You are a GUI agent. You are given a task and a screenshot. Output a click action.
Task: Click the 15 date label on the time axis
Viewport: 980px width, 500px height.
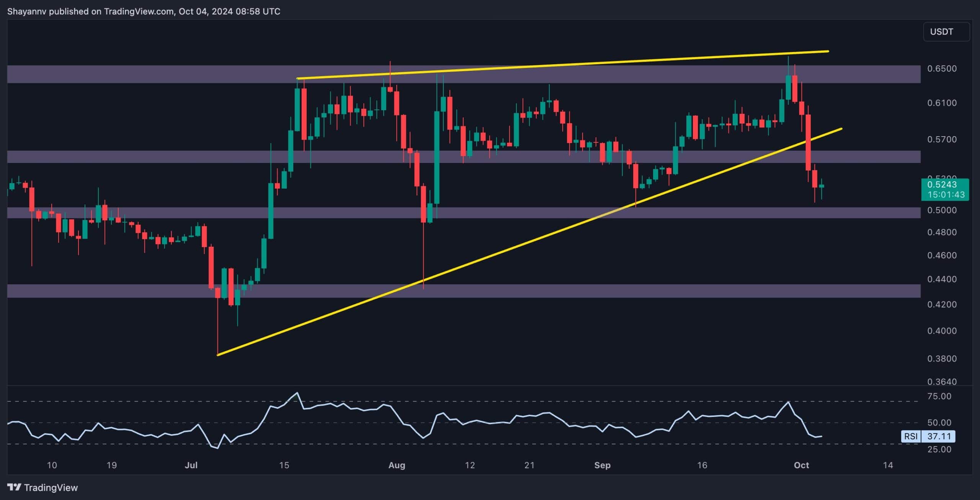[x=284, y=465]
